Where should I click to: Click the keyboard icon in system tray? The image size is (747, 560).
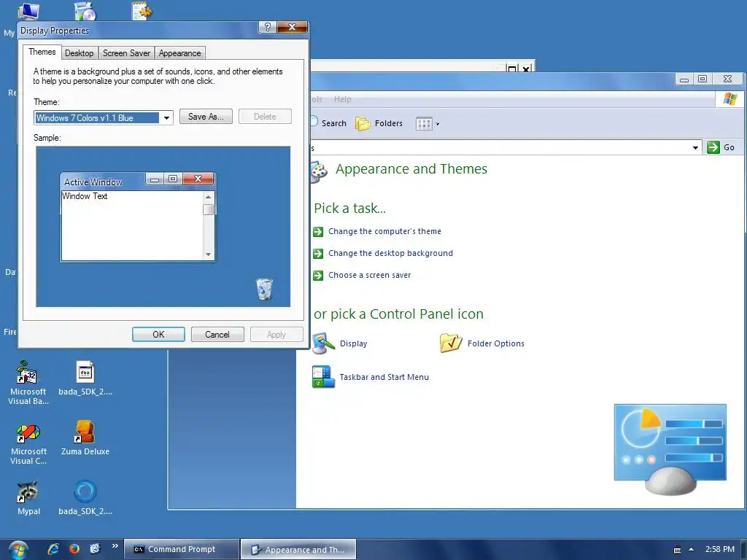pyautogui.click(x=677, y=550)
